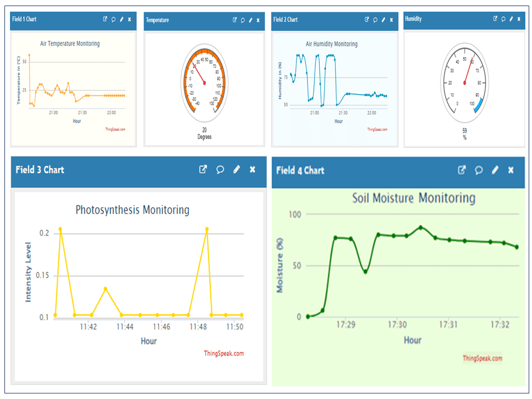Edit Field 4 Chart with pencil icon

pyautogui.click(x=495, y=170)
